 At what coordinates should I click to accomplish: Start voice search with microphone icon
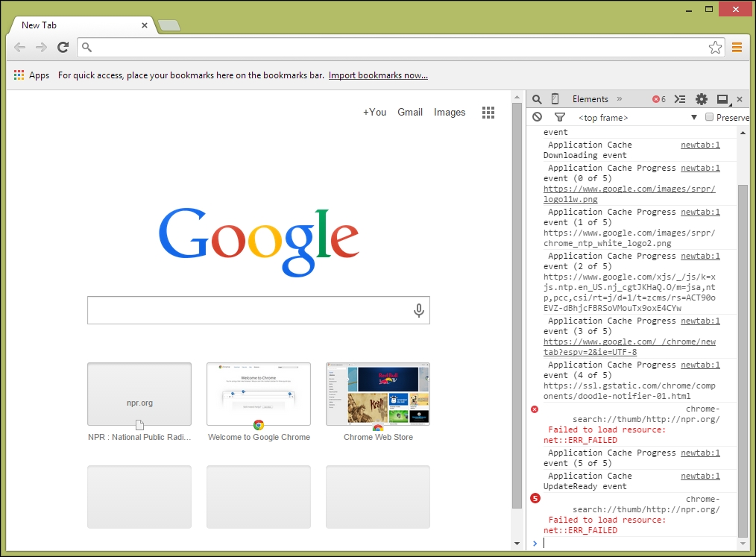[x=418, y=311]
